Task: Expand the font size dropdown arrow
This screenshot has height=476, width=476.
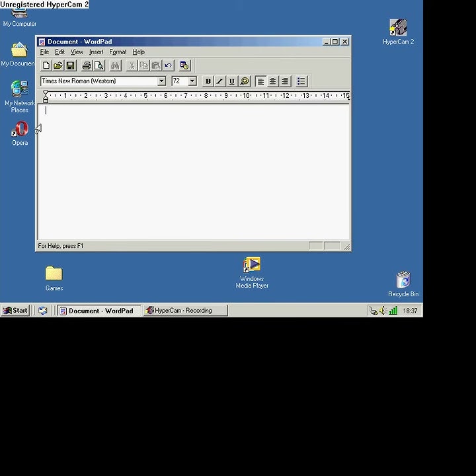Action: pyautogui.click(x=192, y=81)
